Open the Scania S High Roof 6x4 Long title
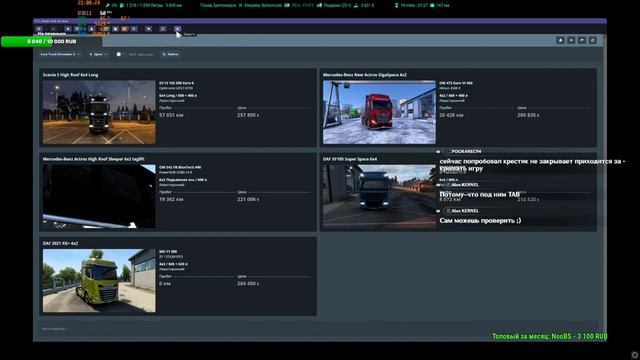 (x=70, y=75)
